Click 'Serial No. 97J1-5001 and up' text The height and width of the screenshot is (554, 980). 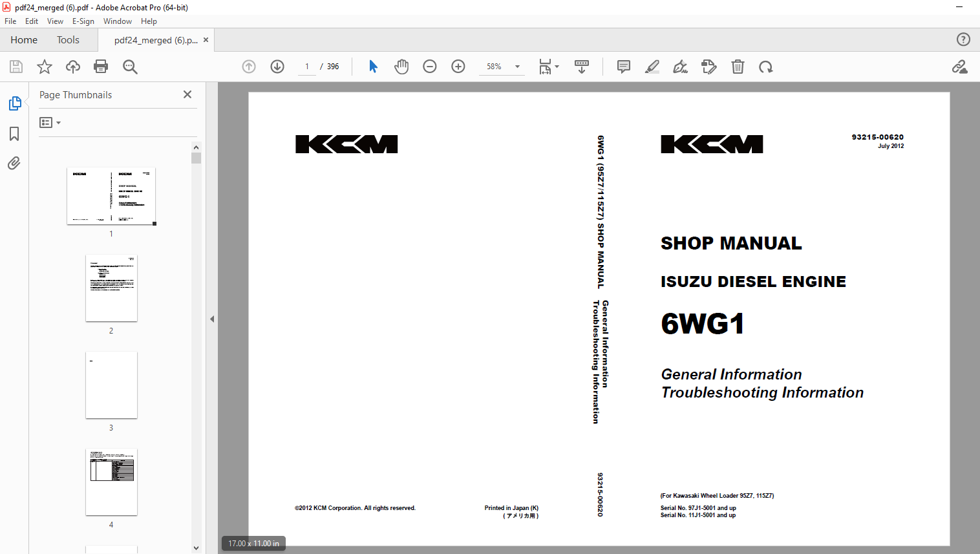click(698, 508)
